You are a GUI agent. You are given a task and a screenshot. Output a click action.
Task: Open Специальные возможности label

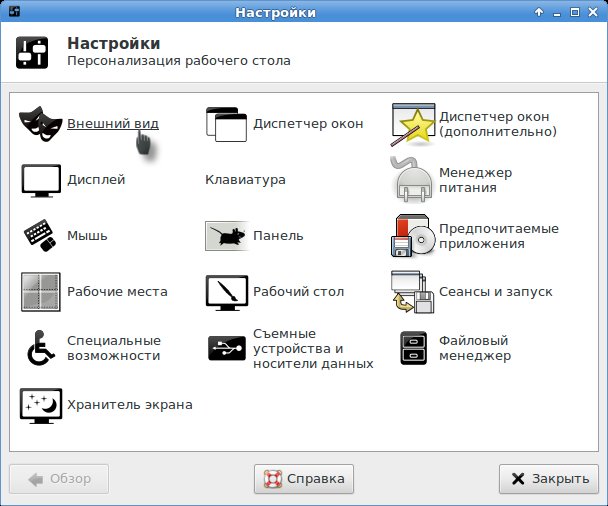pos(114,348)
